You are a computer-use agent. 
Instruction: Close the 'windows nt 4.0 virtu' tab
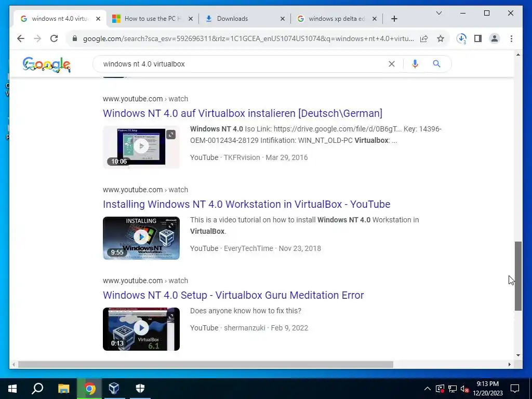tap(98, 19)
